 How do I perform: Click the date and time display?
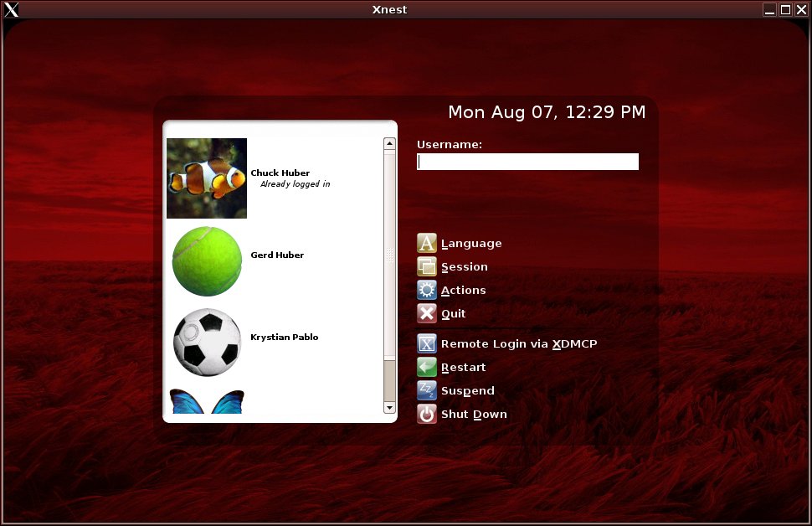547,112
